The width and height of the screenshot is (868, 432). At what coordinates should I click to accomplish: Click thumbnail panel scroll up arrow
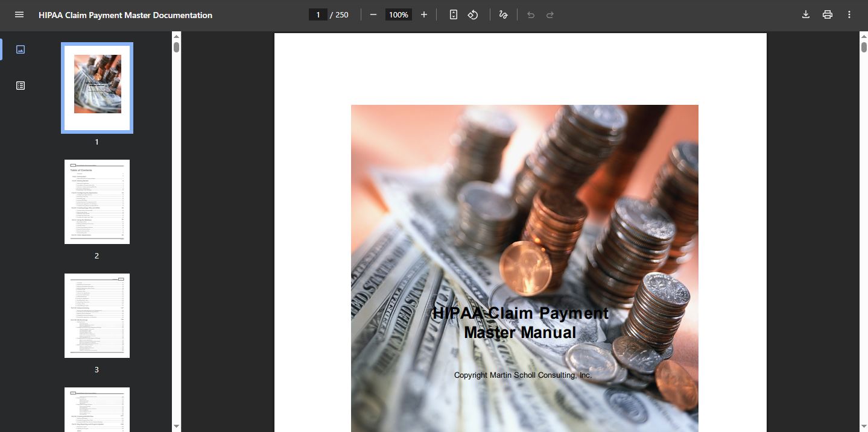click(176, 36)
